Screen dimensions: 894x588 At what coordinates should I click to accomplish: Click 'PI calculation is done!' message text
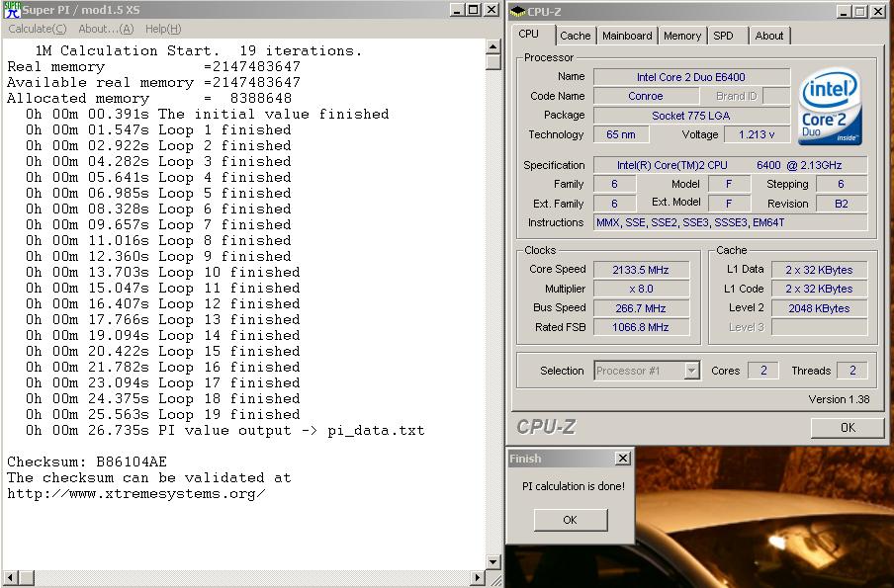[x=574, y=486]
